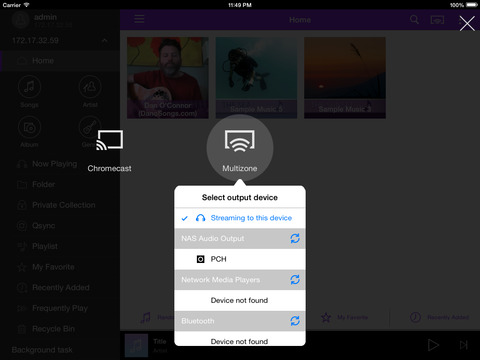Click the Bluetooth section header

click(x=240, y=321)
